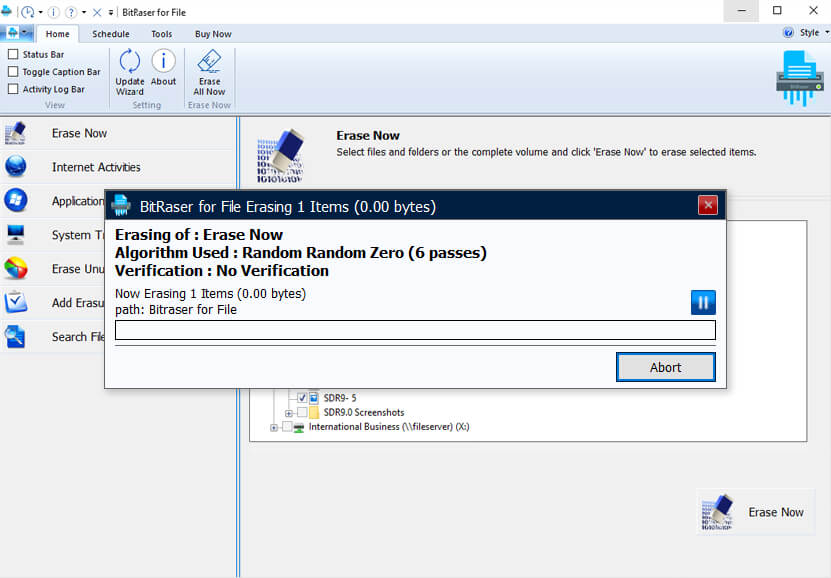This screenshot has width=831, height=578.
Task: Select the SDR9- 5 tree item label
Action: [x=340, y=398]
